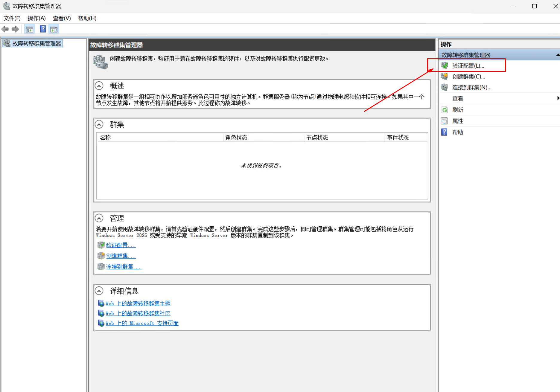Viewport: 560px width, 392px height.
Task: Collapse the 概述 section
Action: click(99, 86)
